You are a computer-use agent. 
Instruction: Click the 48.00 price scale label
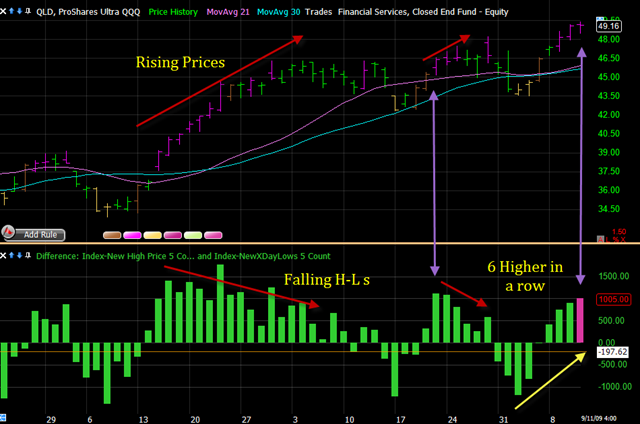609,40
